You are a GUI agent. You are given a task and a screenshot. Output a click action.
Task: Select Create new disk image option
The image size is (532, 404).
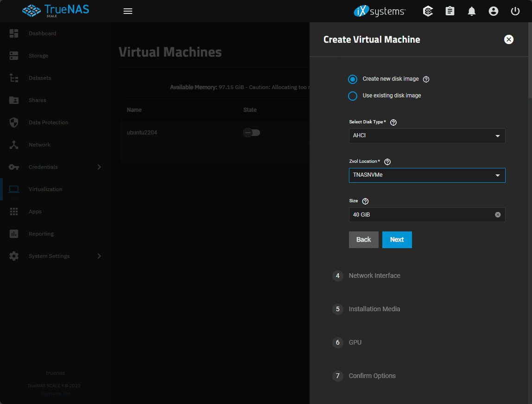353,79
